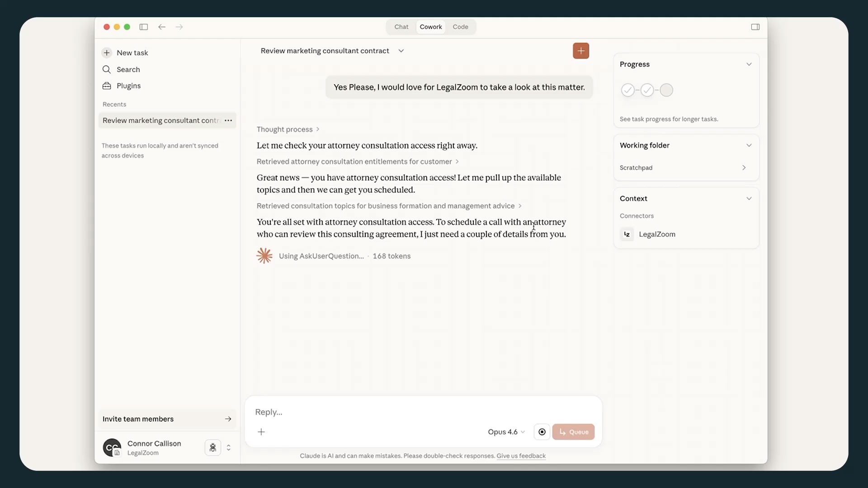868x488 pixels.
Task: Click the New task plus icon
Action: pos(107,53)
